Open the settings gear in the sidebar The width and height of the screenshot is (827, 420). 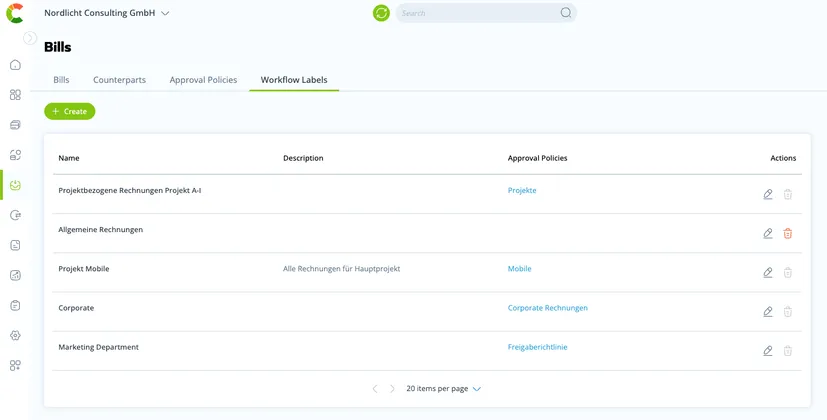pyautogui.click(x=15, y=336)
